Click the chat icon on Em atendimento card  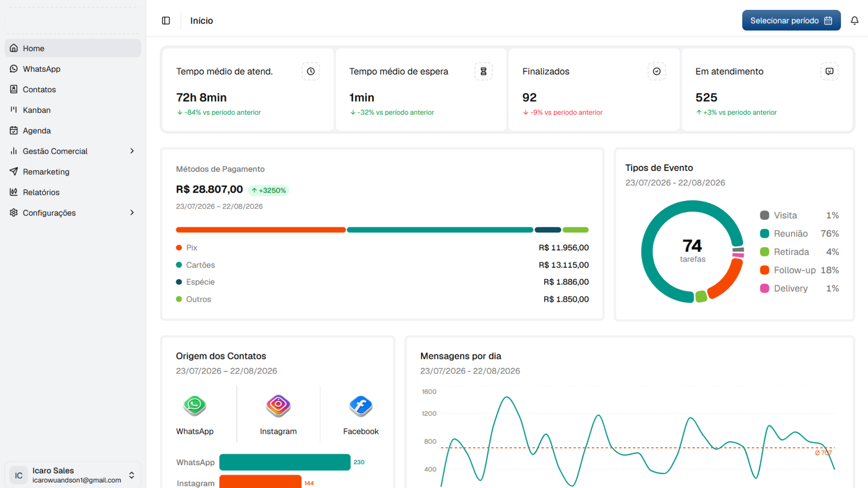829,71
